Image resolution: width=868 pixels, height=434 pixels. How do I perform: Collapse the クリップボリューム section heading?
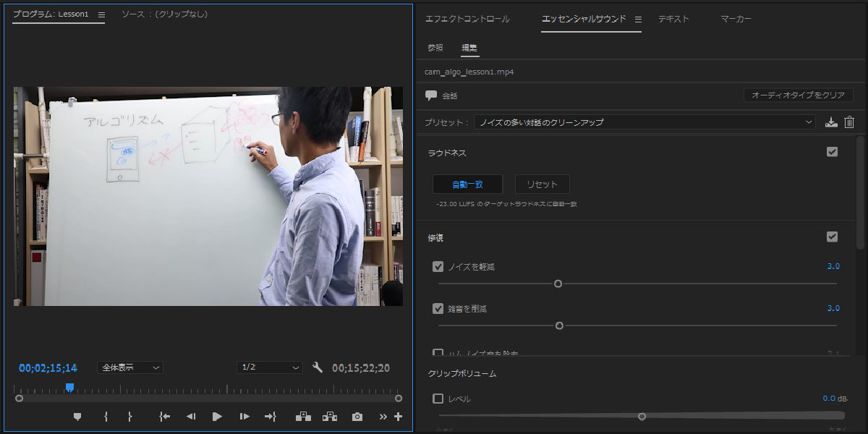click(461, 374)
